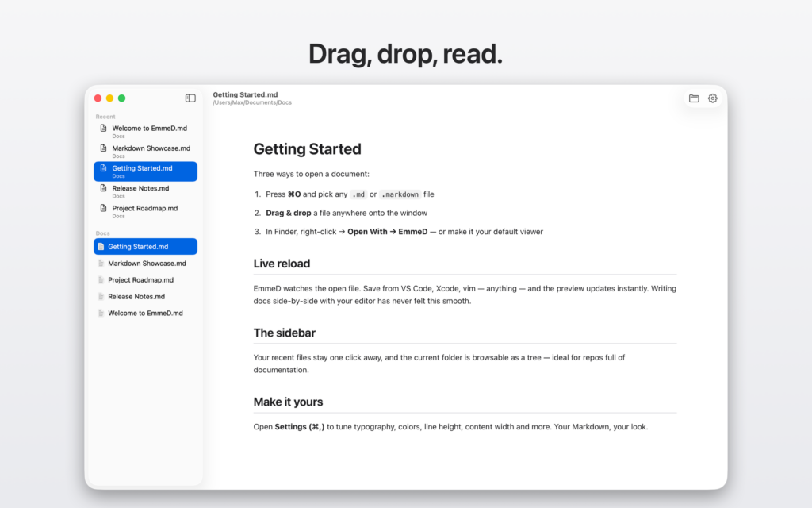Image resolution: width=812 pixels, height=508 pixels.
Task: Click the bold Open With → EmmeD text
Action: pos(387,232)
